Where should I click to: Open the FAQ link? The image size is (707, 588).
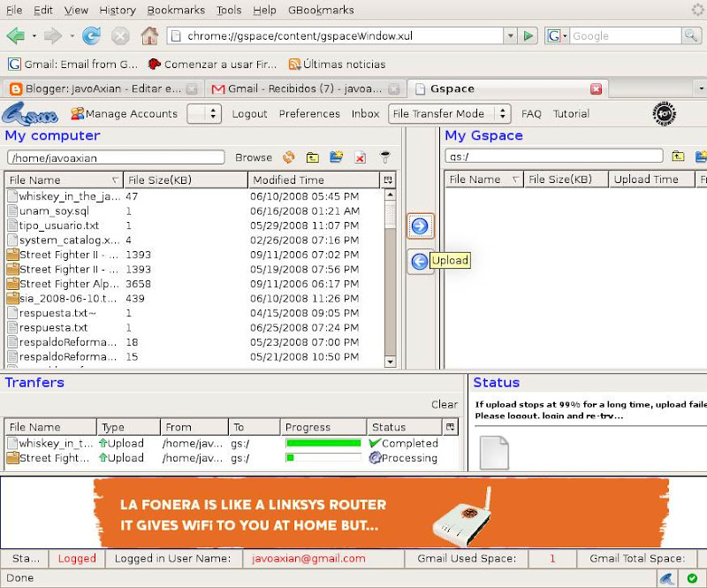click(x=531, y=114)
